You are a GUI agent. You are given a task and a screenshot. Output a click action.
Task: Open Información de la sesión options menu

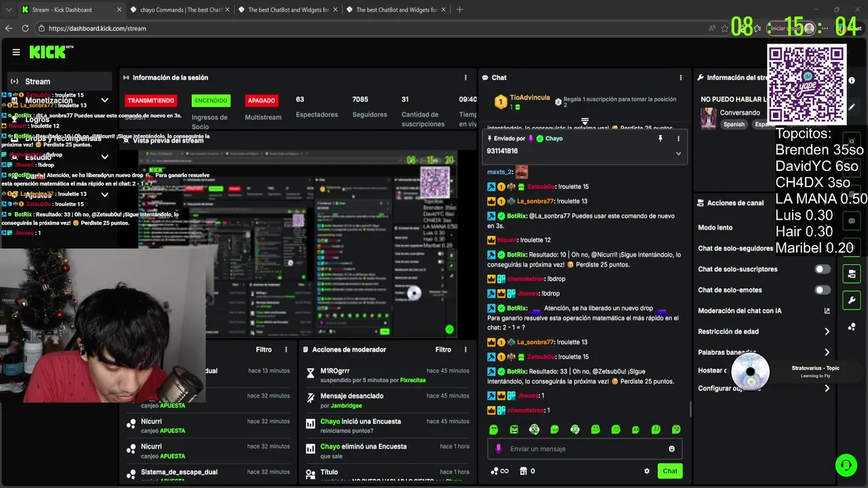pos(465,78)
